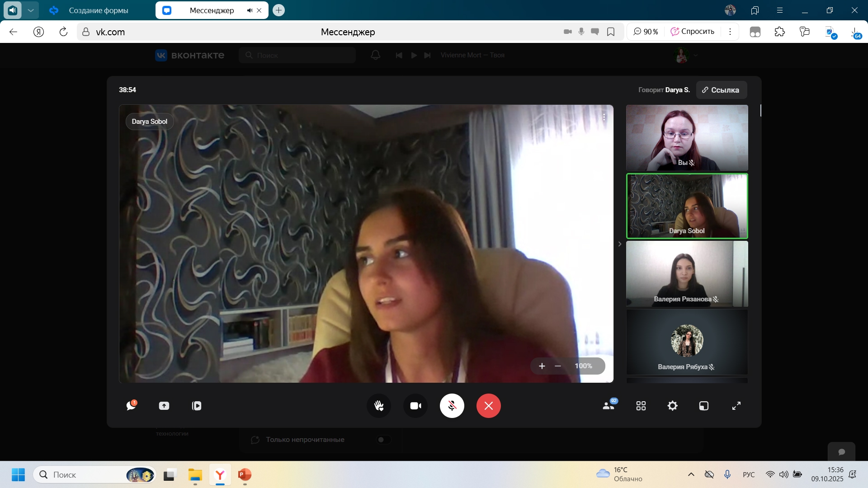The image size is (868, 488).
Task: Open participants list in call
Action: [x=609, y=406]
